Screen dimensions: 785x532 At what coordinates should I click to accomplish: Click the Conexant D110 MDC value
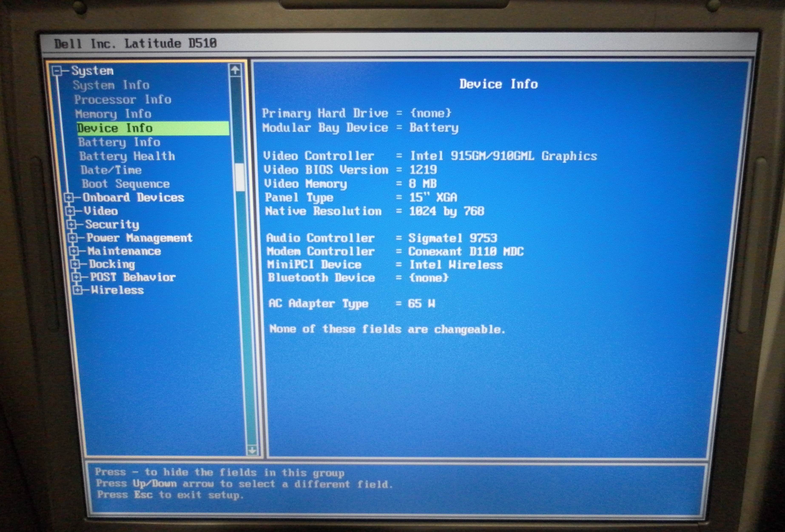(466, 252)
